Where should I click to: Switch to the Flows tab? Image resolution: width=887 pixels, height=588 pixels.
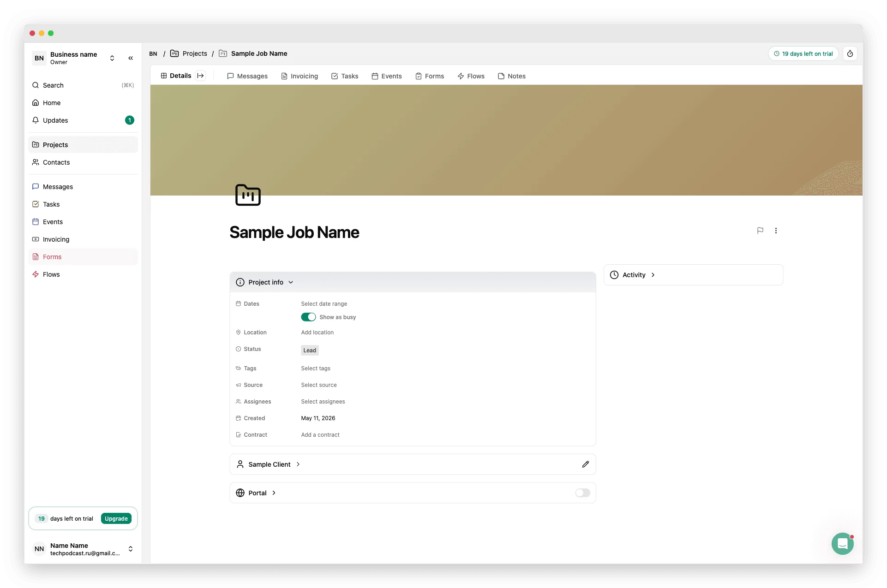tap(471, 76)
